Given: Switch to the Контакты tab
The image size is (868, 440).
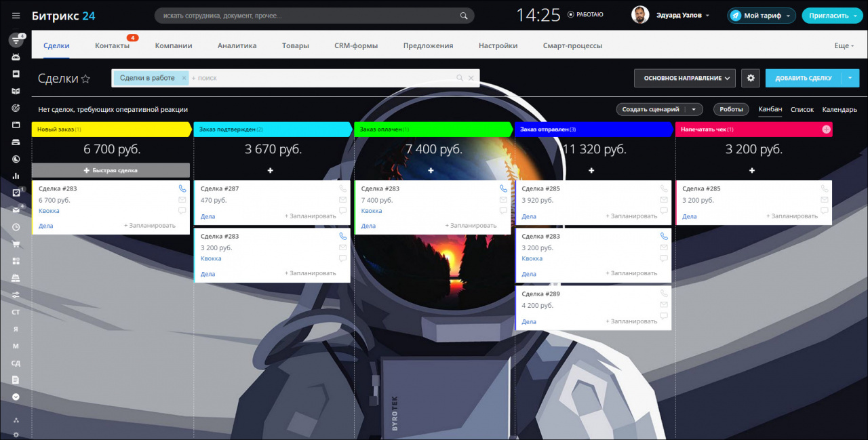Looking at the screenshot, I should click(x=113, y=45).
